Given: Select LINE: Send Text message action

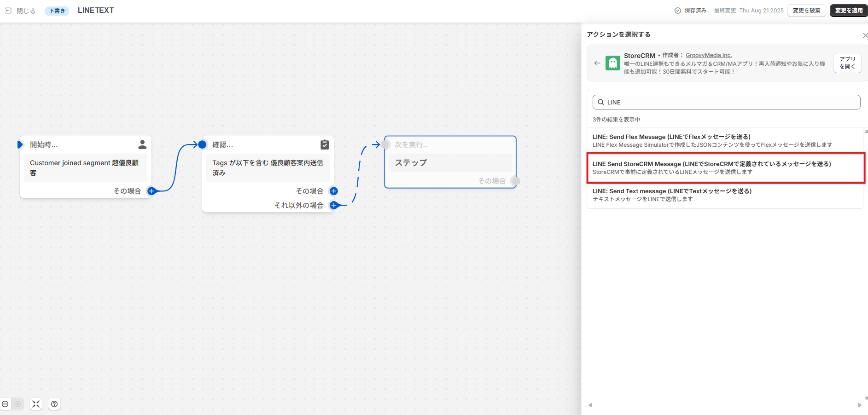Looking at the screenshot, I should click(x=724, y=195).
